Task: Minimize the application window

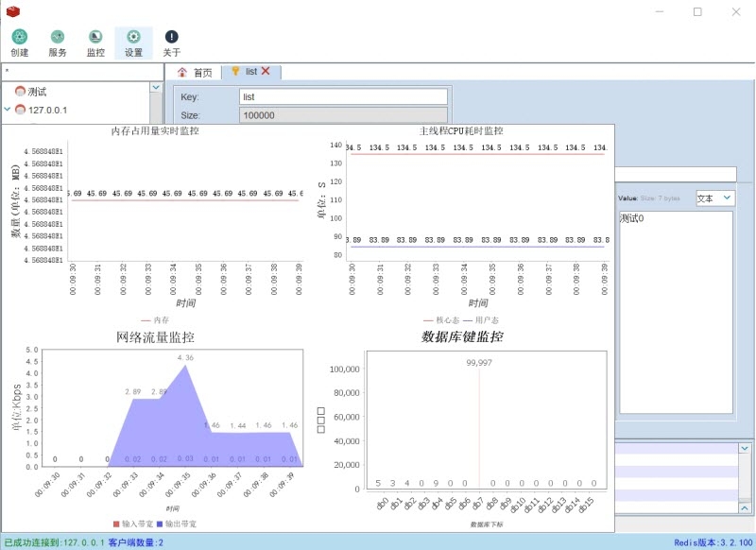Action: tap(660, 11)
